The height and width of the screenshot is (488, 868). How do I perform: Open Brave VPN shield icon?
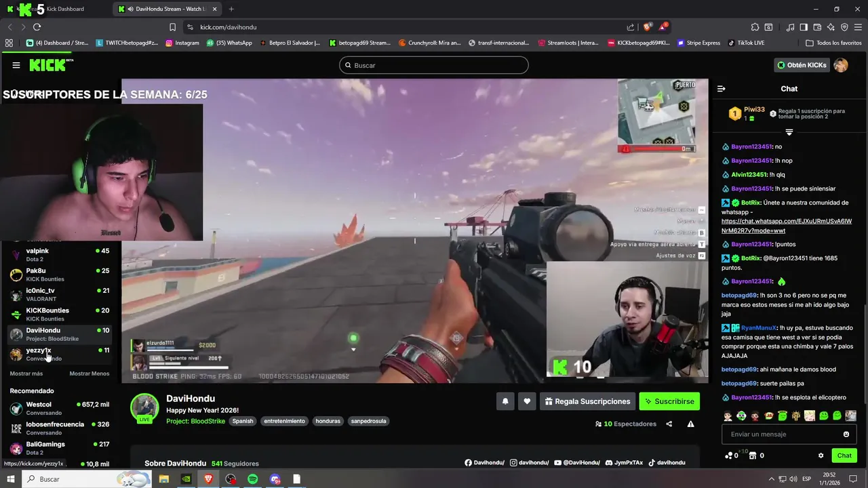[x=844, y=27]
